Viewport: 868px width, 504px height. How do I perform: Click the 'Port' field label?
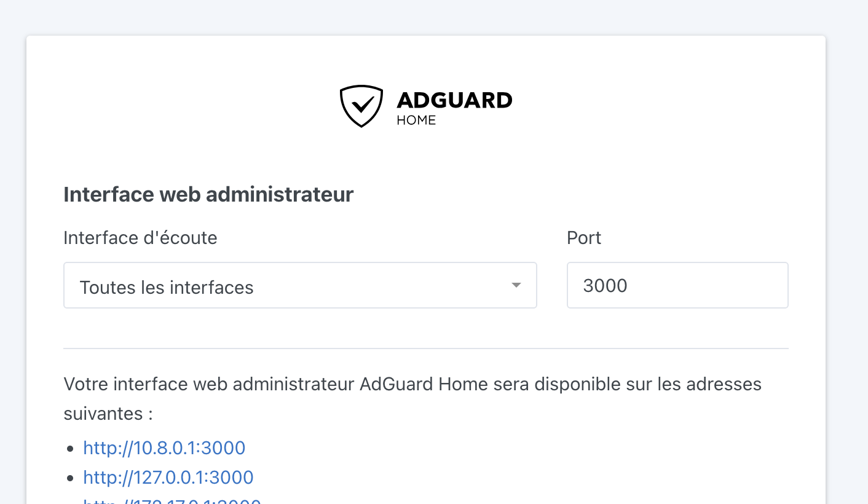[x=584, y=238]
